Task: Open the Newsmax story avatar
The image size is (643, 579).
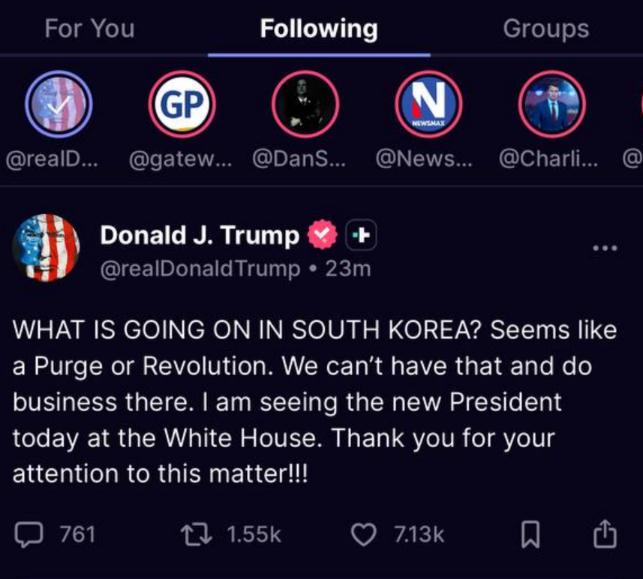Action: (428, 105)
